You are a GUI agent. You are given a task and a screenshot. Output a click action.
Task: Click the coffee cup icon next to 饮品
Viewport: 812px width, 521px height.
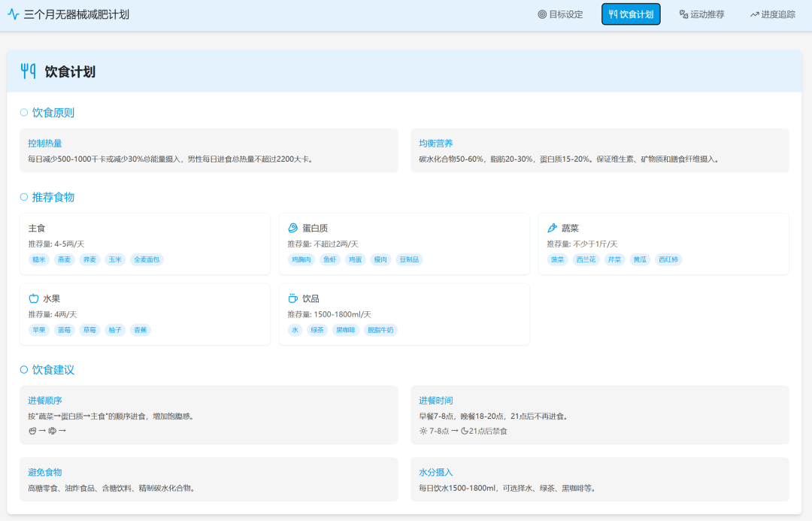point(293,298)
